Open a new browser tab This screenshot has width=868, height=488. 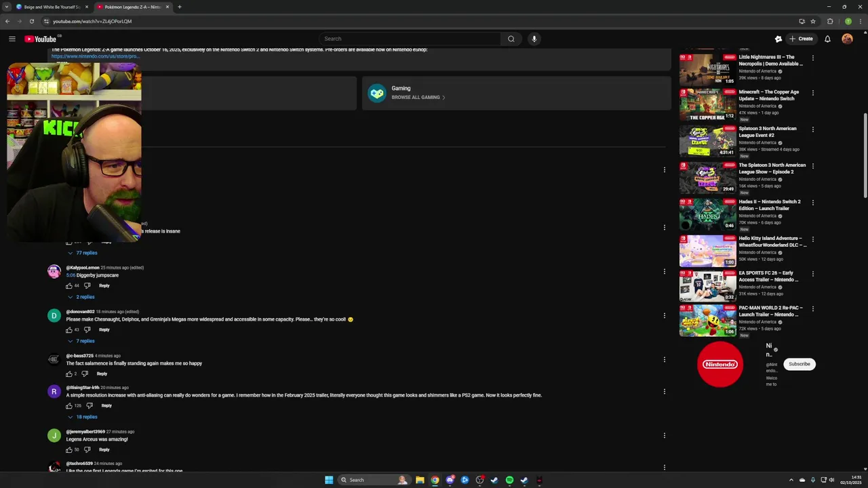click(x=180, y=7)
